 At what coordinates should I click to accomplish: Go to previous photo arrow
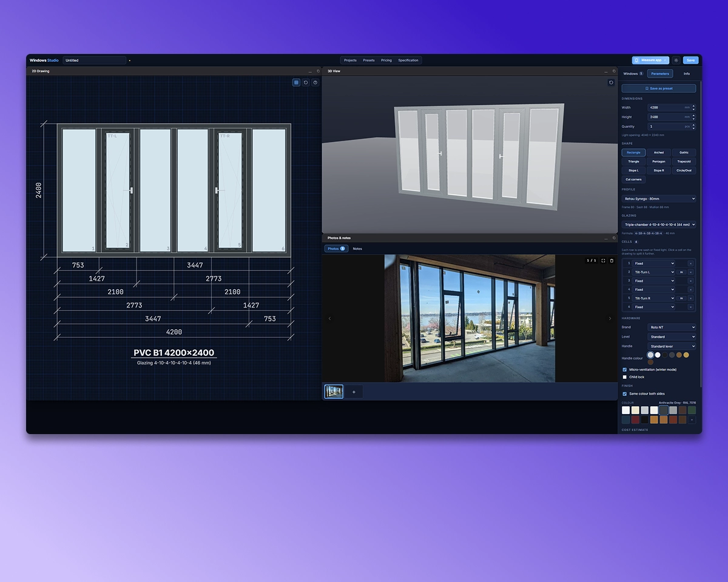coord(330,318)
